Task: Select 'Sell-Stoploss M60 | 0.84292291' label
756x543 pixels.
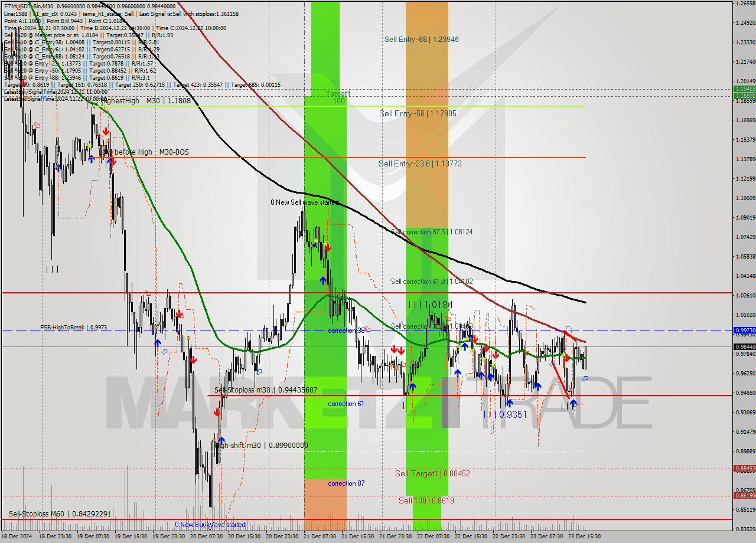Action: tap(60, 514)
